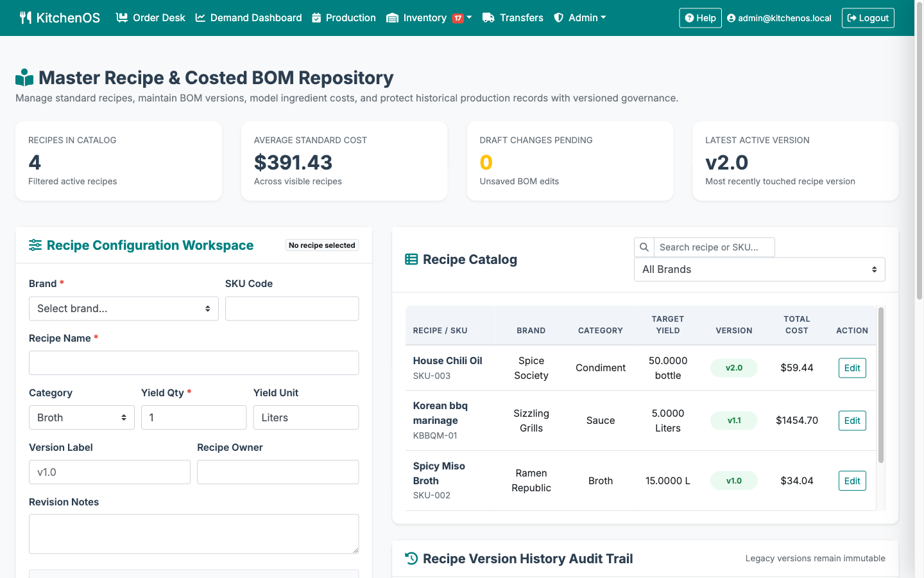The image size is (924, 578).
Task: Click the Yield Unit field showing Liters
Action: pos(306,417)
